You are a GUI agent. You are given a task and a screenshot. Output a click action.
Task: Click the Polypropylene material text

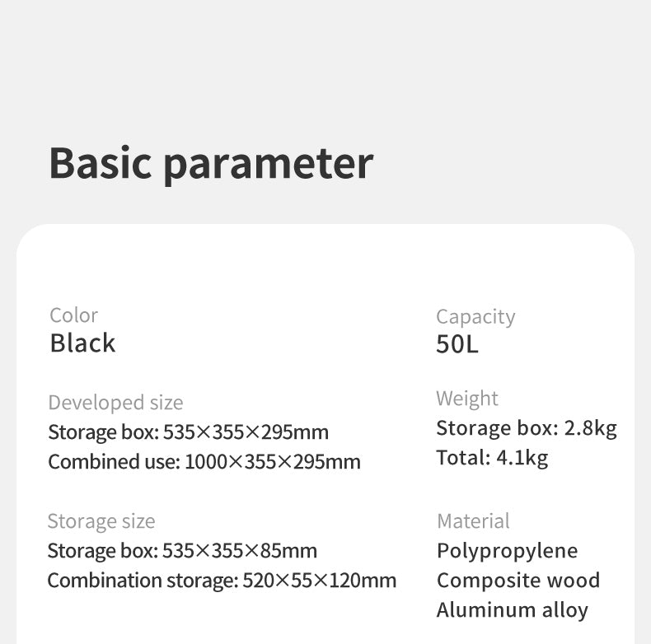[507, 551]
